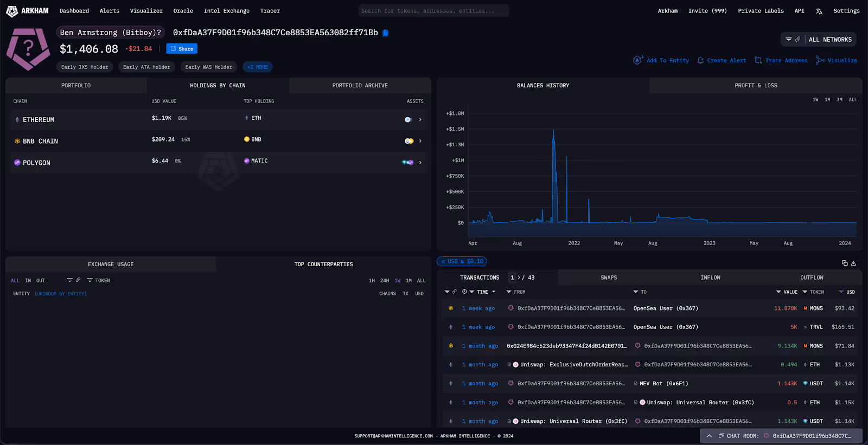This screenshot has width=868, height=445.
Task: Toggle Time column sort arrow
Action: click(494, 292)
